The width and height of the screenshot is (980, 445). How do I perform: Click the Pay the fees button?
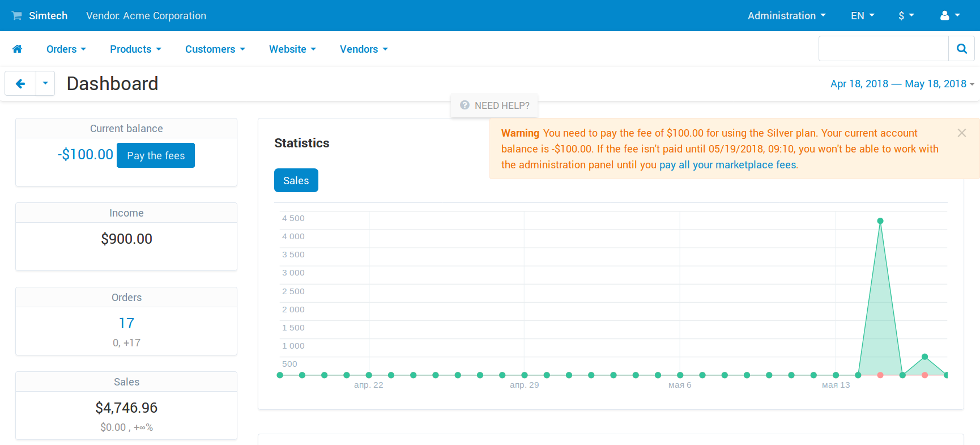tap(156, 155)
